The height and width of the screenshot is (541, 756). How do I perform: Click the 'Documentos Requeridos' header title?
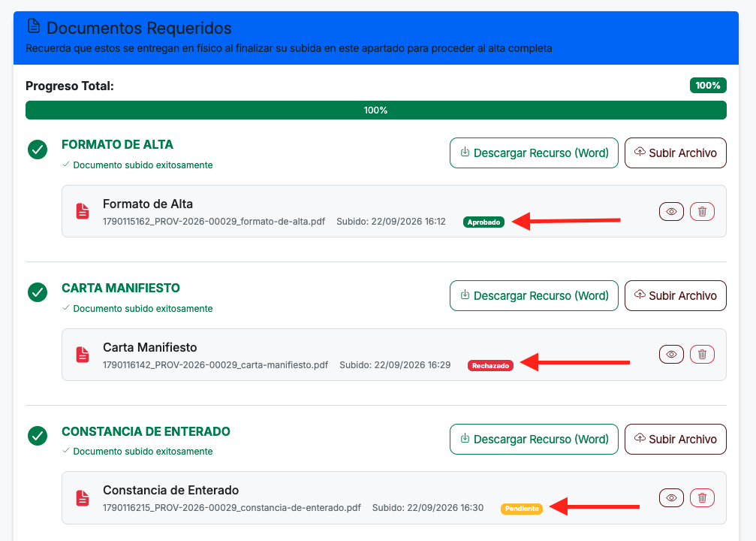[139, 28]
